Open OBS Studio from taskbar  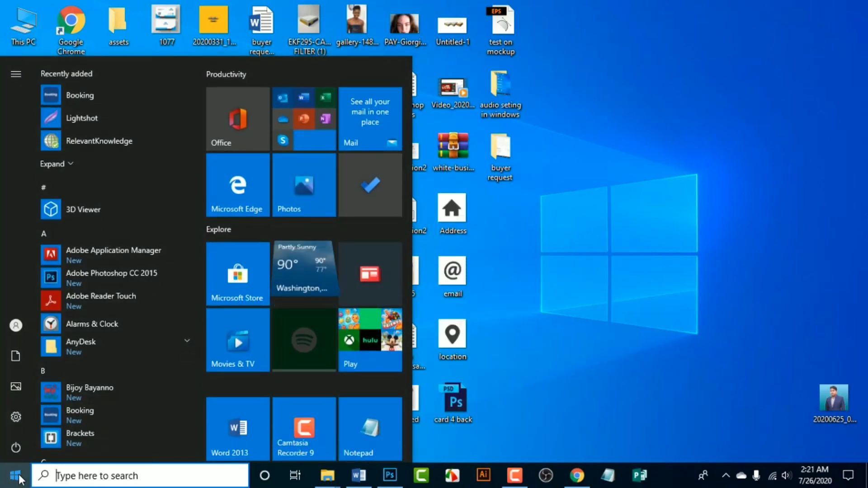[x=546, y=475]
